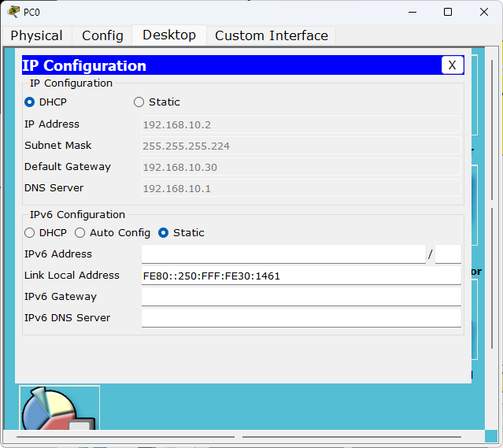Click the Link Local Address label
Viewport: 503px width, 448px height.
tap(72, 276)
